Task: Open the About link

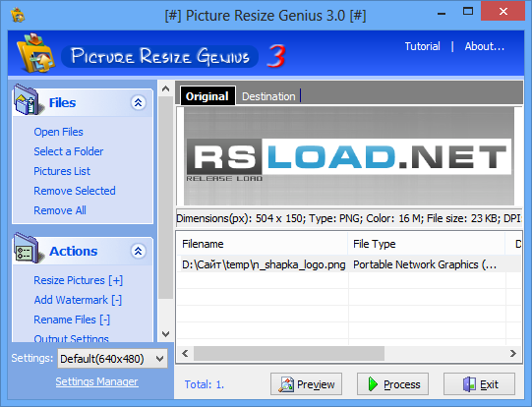Action: pos(485,46)
